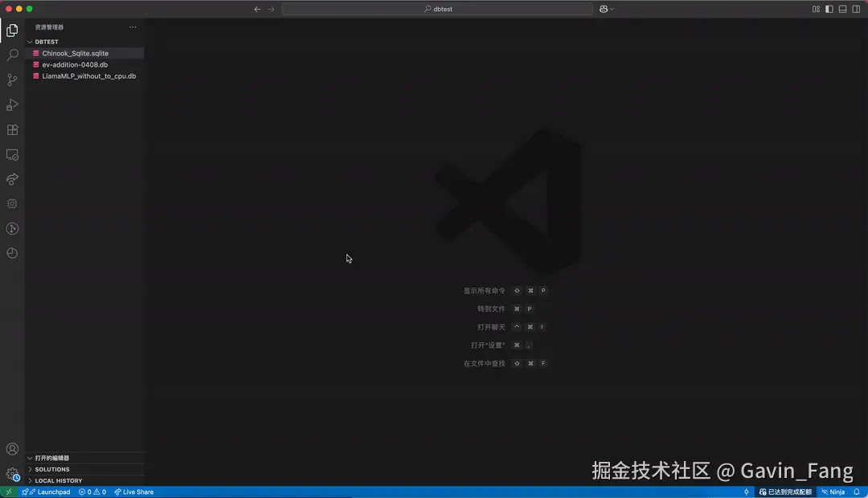
Task: Click the 转到文件 shortcut hint
Action: [491, 308]
